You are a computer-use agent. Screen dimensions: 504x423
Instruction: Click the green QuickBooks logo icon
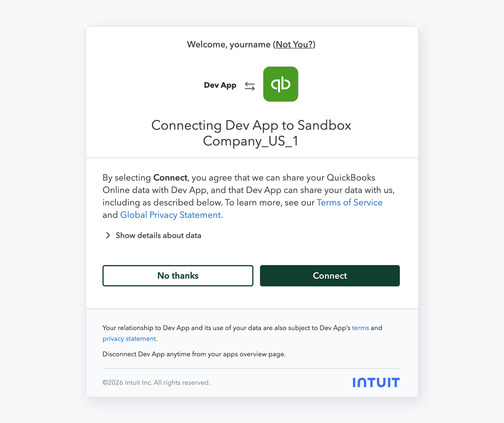[281, 84]
